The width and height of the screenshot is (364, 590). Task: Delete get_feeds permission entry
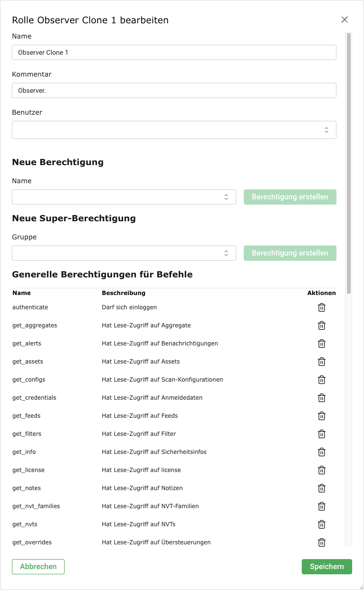322,416
